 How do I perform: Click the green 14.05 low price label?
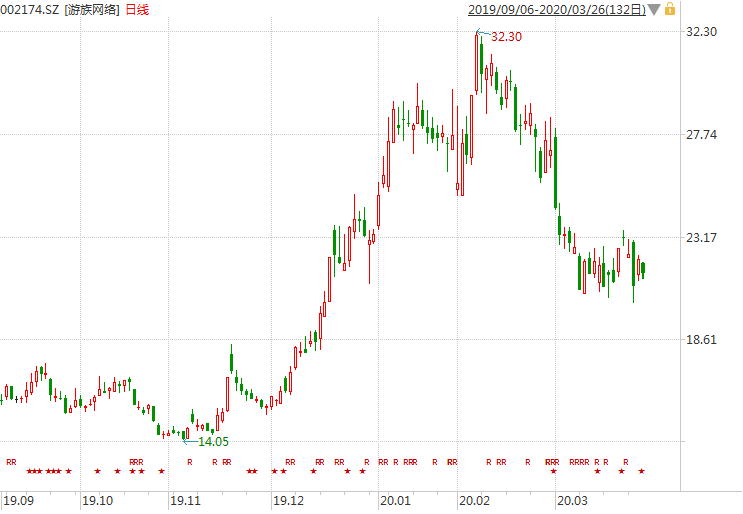pos(213,441)
